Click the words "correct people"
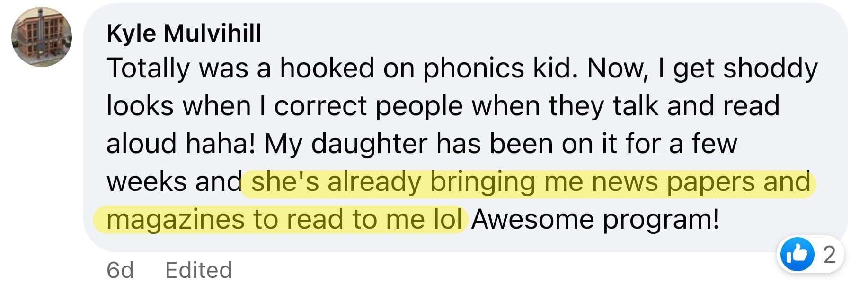Image resolution: width=868 pixels, height=292 pixels. pos(368,106)
